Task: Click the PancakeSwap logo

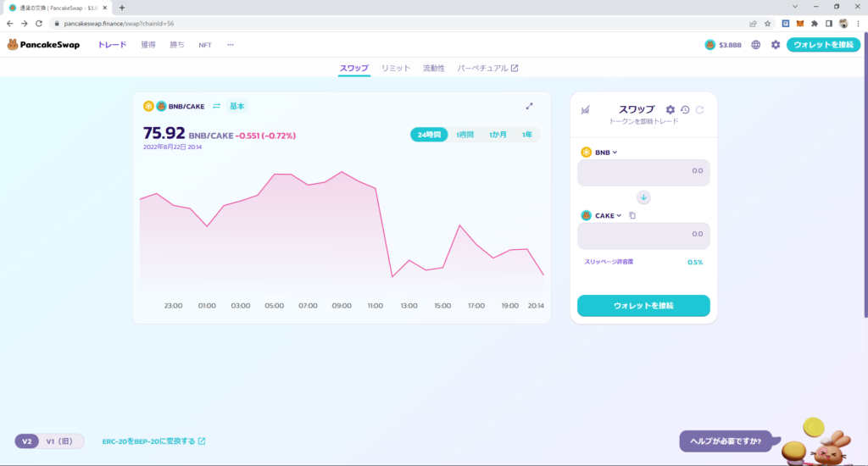Action: pos(43,45)
